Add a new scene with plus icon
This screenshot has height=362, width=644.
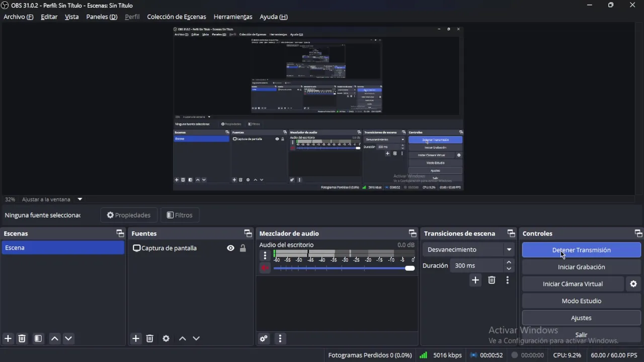[x=8, y=338]
